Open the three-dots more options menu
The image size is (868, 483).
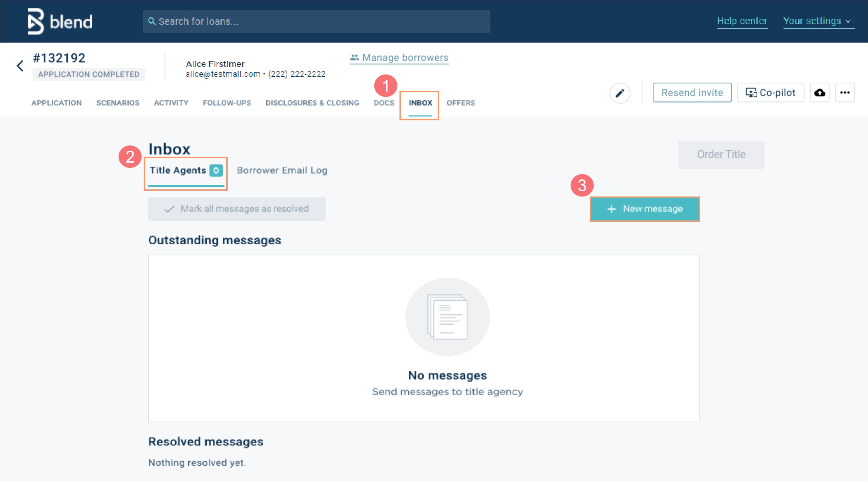point(844,92)
